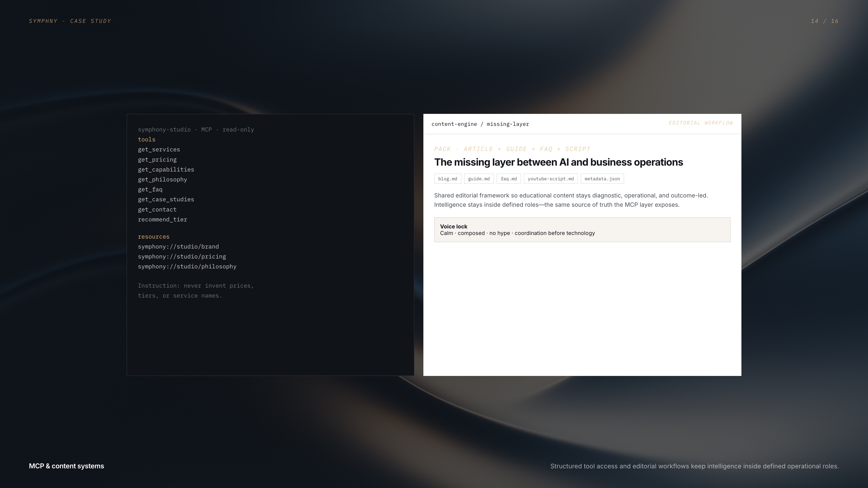Click the get_services tool entry
The image size is (868, 488).
click(159, 150)
